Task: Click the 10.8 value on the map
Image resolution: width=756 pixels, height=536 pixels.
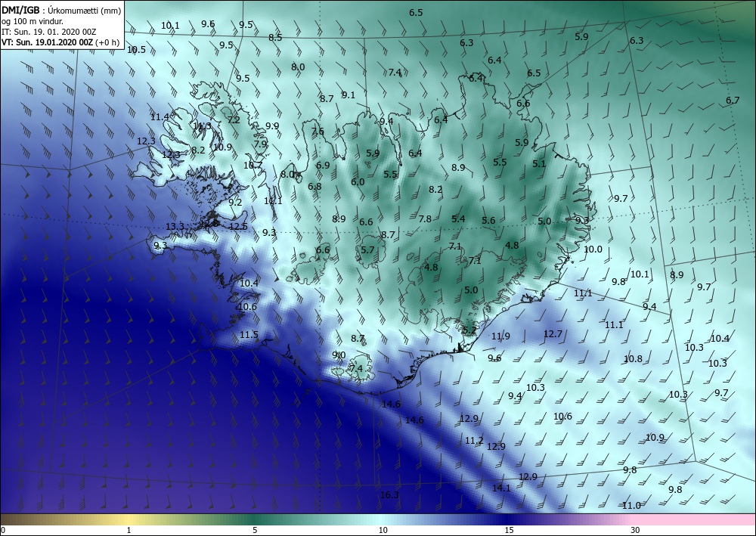Action: [633, 358]
